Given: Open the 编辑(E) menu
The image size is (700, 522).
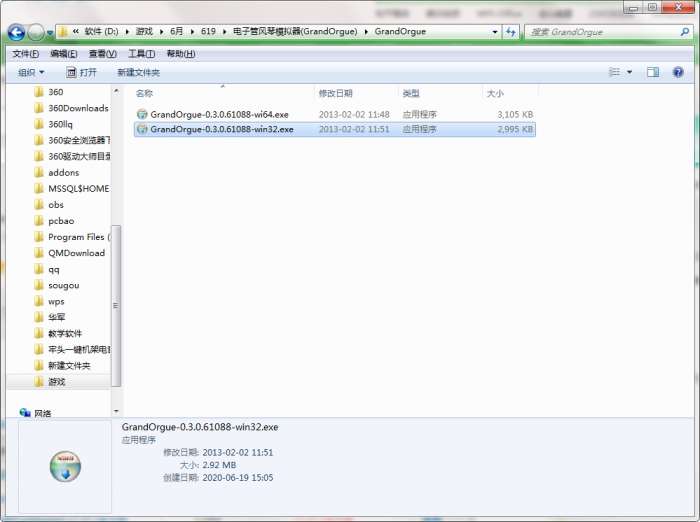Looking at the screenshot, I should click(x=64, y=54).
